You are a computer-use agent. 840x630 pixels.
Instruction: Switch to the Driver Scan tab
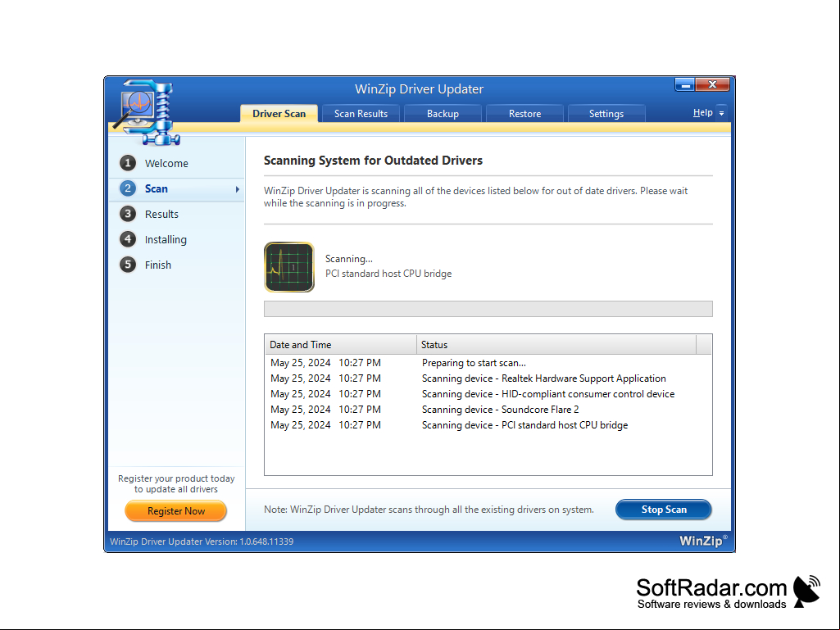279,114
